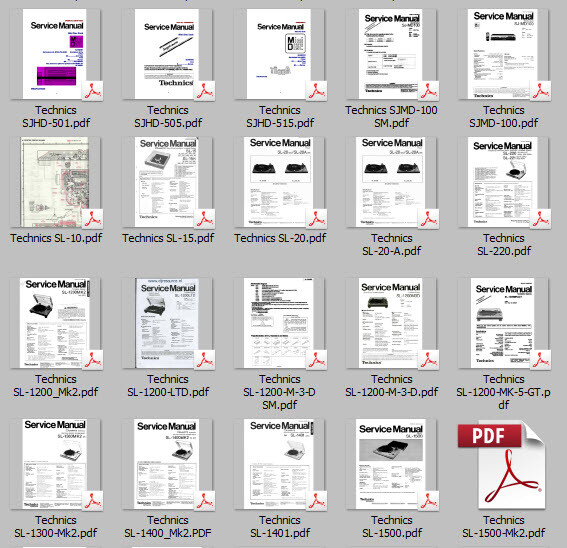This screenshot has height=548, width=567.
Task: Click the file name 'Technics SL-1200-M-3-D.pdf'
Action: pyautogui.click(x=392, y=386)
